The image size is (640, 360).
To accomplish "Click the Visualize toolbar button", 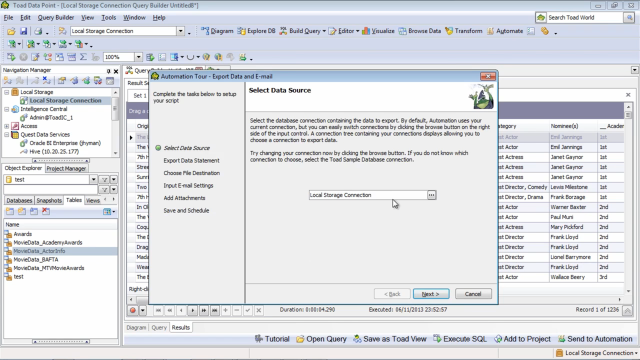I will point(378,31).
